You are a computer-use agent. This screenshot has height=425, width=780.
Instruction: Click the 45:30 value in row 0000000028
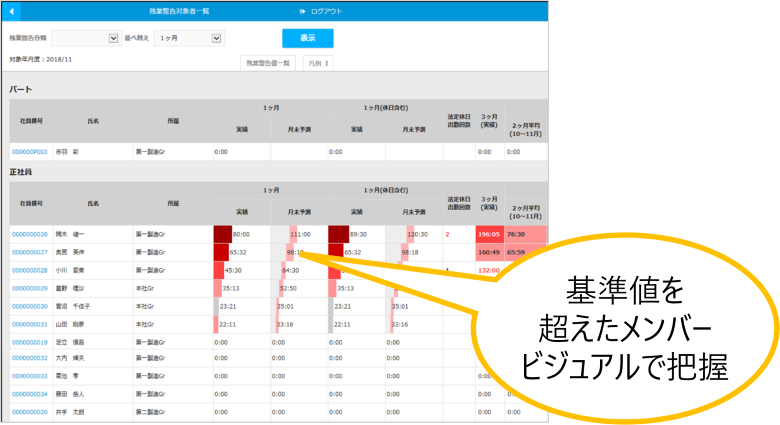click(233, 270)
